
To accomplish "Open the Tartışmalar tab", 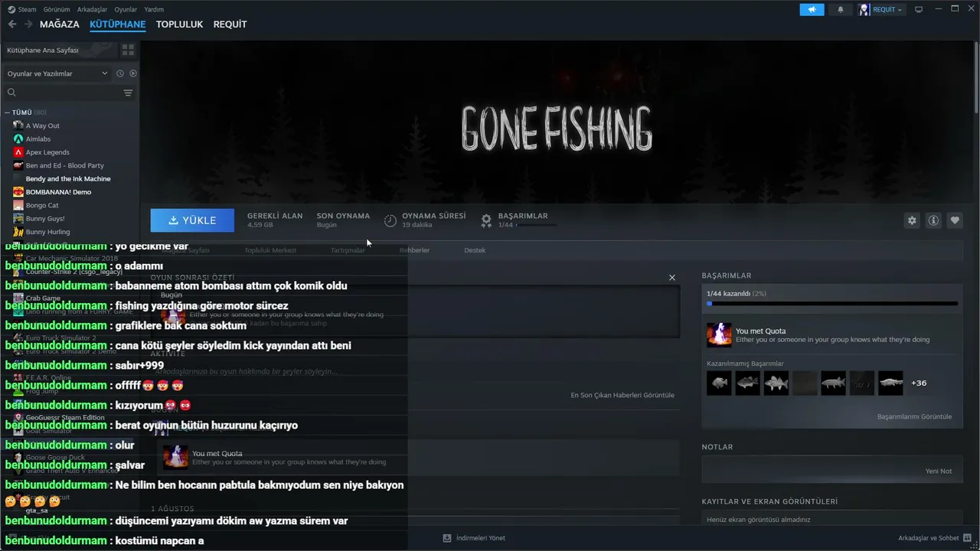I will [x=348, y=250].
